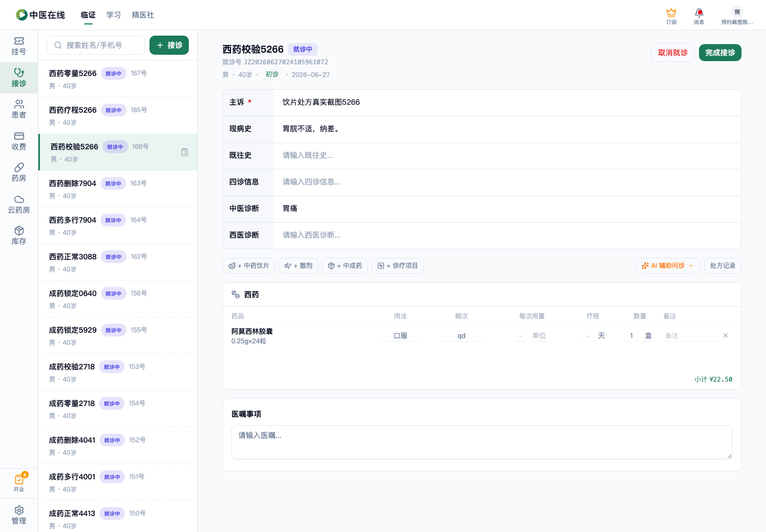Open the 云药房 cloud pharmacy icon

click(19, 205)
